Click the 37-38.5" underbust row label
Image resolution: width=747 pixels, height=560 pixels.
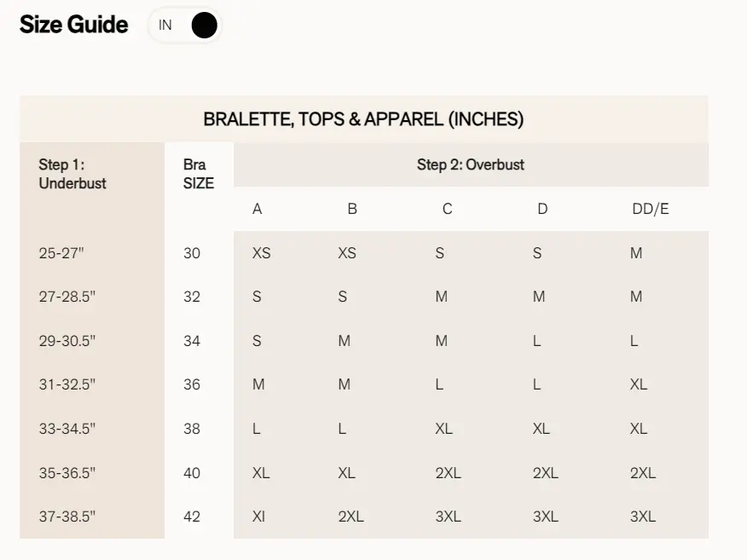click(67, 517)
